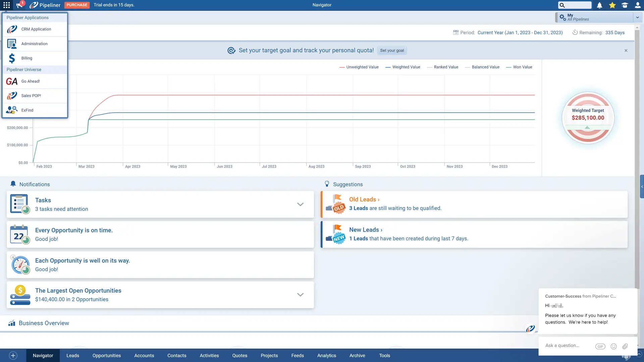Screen dimensions: 644x362
Task: Open Old Leads suggestion link
Action: (x=364, y=199)
